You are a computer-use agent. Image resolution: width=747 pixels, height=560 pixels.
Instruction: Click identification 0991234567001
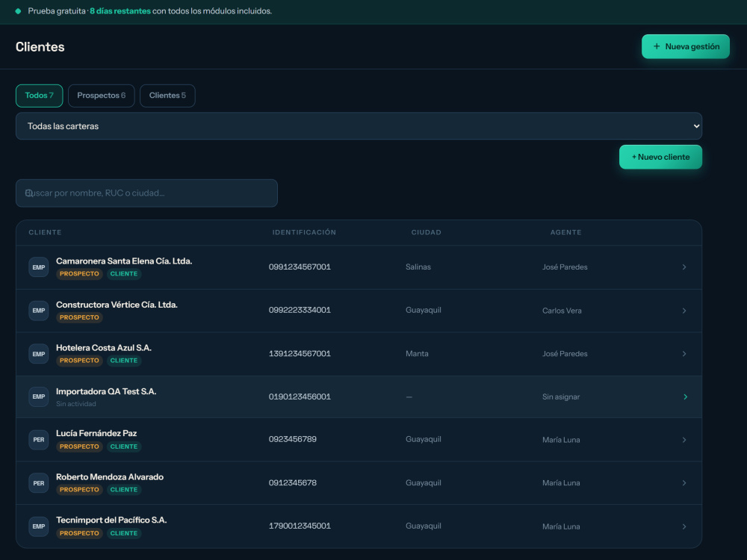300,267
